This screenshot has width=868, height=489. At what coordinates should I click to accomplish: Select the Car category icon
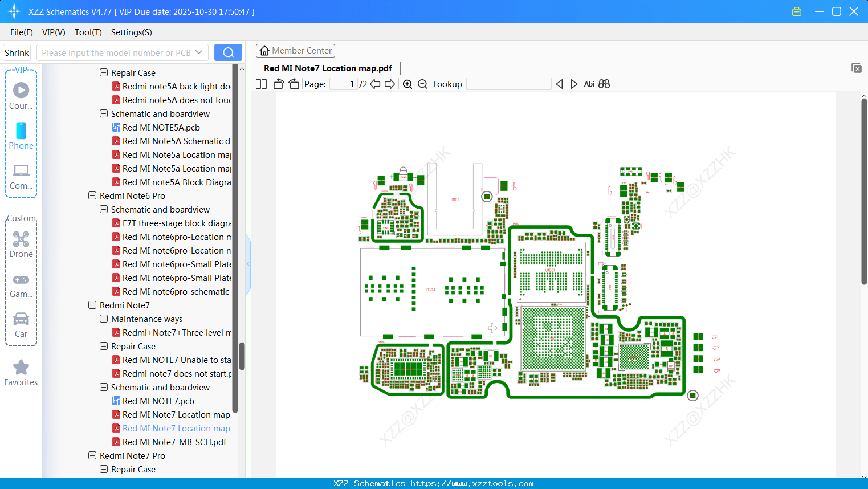coord(21,324)
